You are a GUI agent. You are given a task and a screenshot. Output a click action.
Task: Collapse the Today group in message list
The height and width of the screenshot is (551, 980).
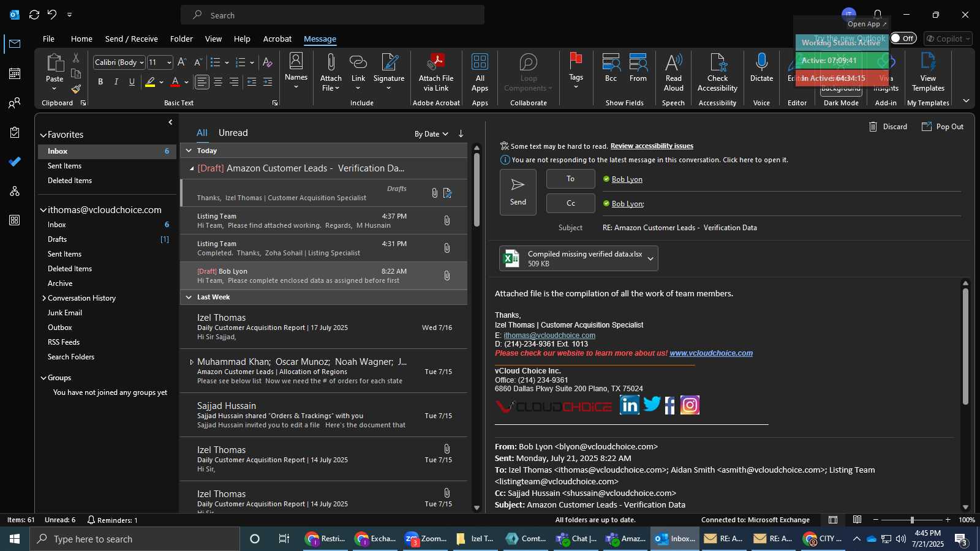tap(189, 151)
